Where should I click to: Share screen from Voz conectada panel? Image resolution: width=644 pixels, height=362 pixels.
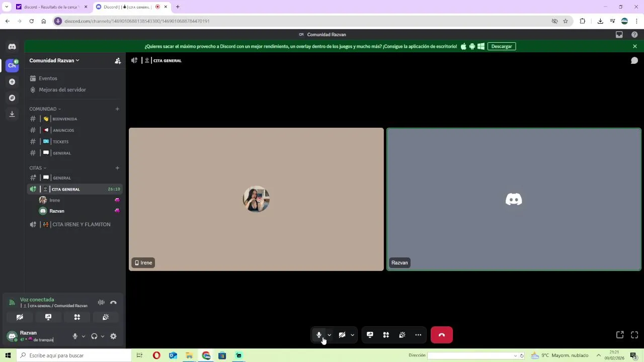click(x=48, y=317)
